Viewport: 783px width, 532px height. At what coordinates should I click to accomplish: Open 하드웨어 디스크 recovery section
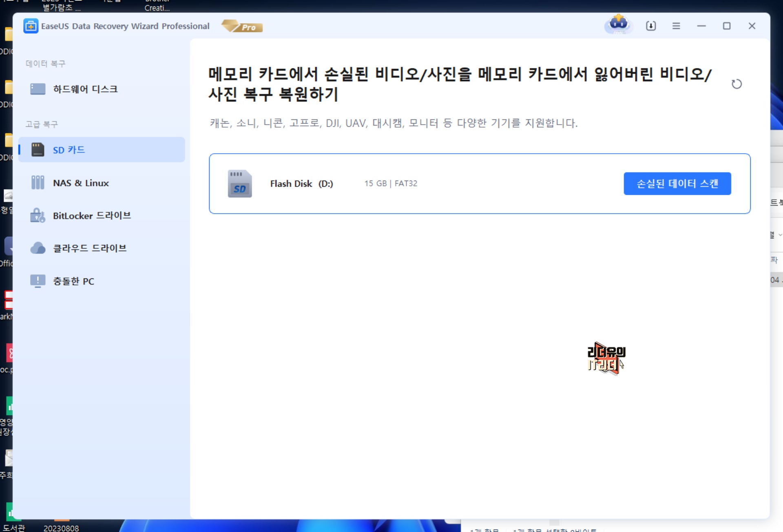pos(85,89)
